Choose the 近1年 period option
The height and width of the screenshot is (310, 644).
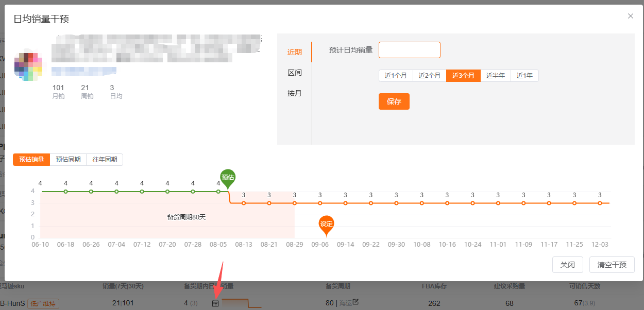pyautogui.click(x=524, y=76)
